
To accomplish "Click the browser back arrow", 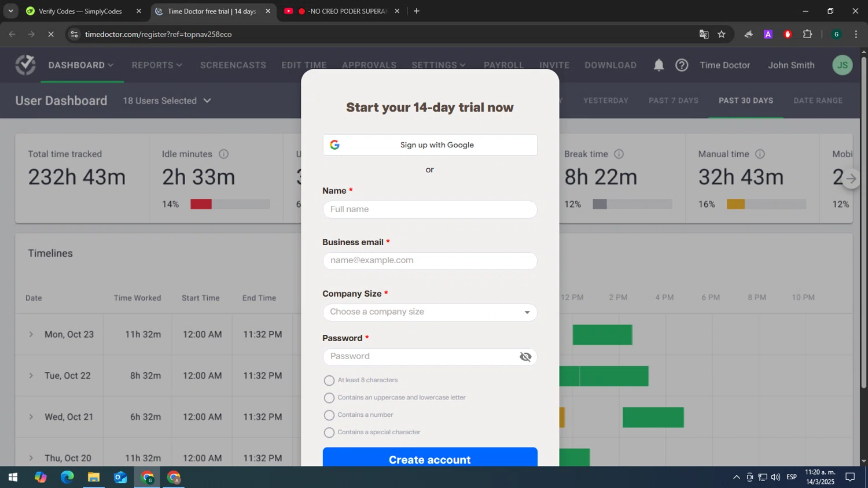I will pos(12,34).
